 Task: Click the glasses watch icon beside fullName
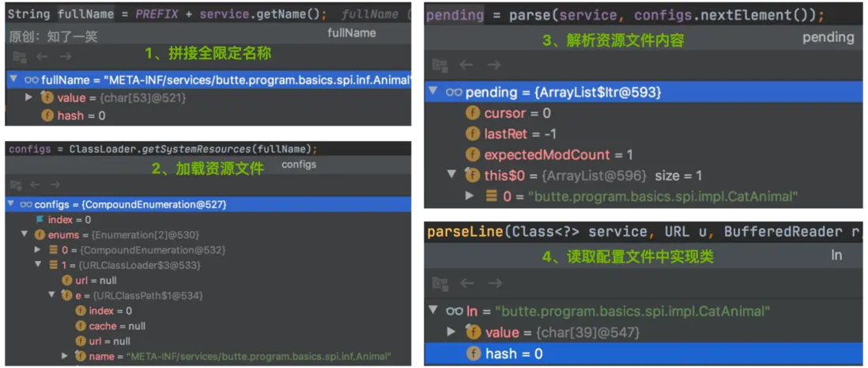pos(31,80)
